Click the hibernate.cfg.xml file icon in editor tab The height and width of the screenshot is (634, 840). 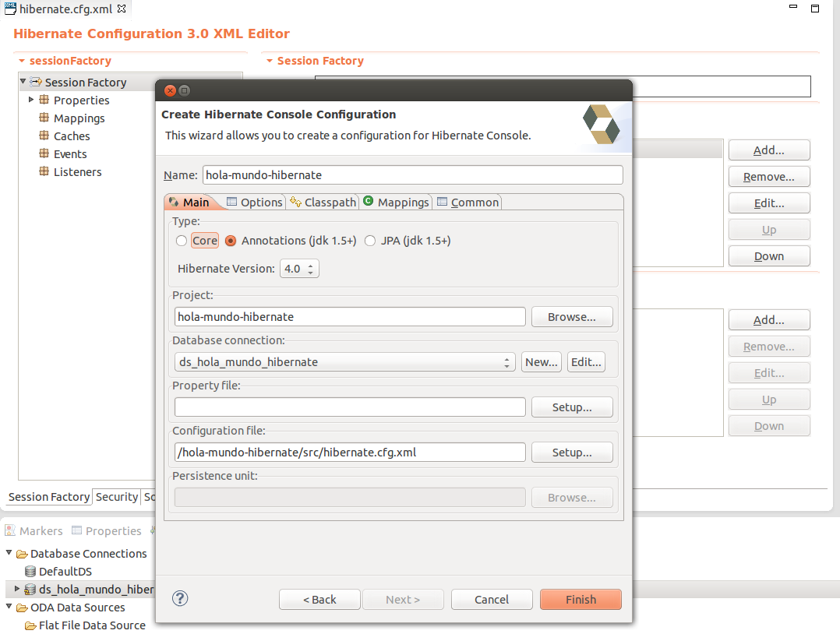click(x=10, y=9)
